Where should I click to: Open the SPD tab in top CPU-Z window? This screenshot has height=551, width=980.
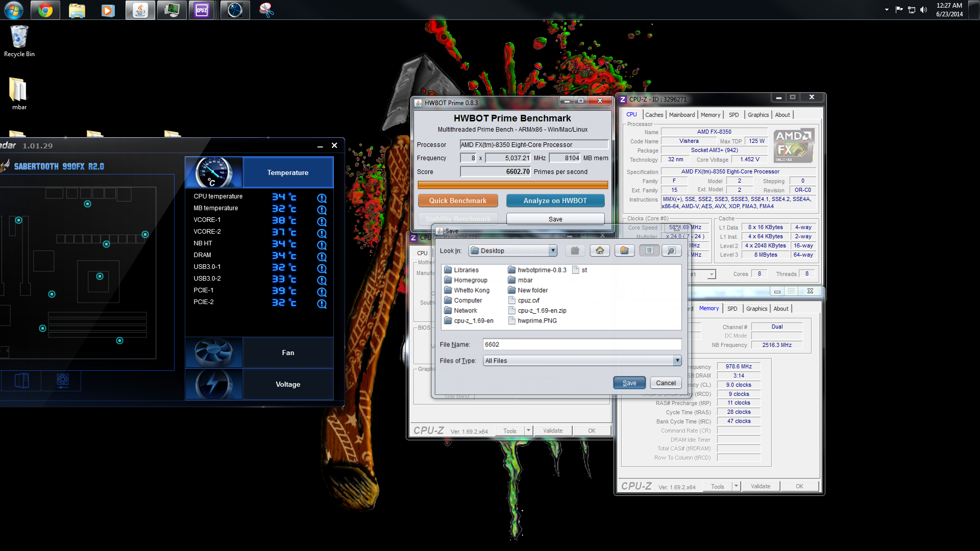point(733,115)
